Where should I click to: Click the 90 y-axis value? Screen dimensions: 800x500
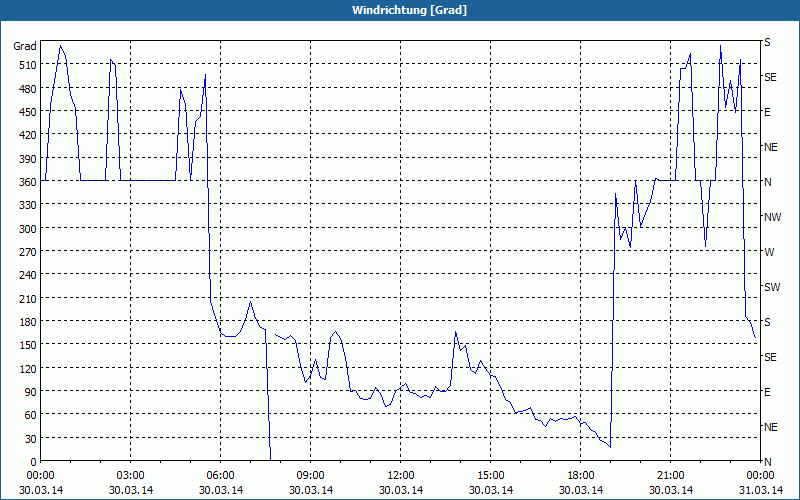31,391
